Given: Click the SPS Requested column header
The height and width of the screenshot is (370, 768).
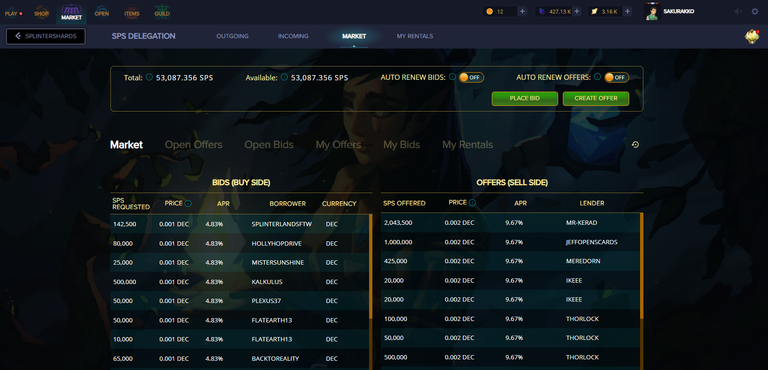Looking at the screenshot, I should 131,203.
